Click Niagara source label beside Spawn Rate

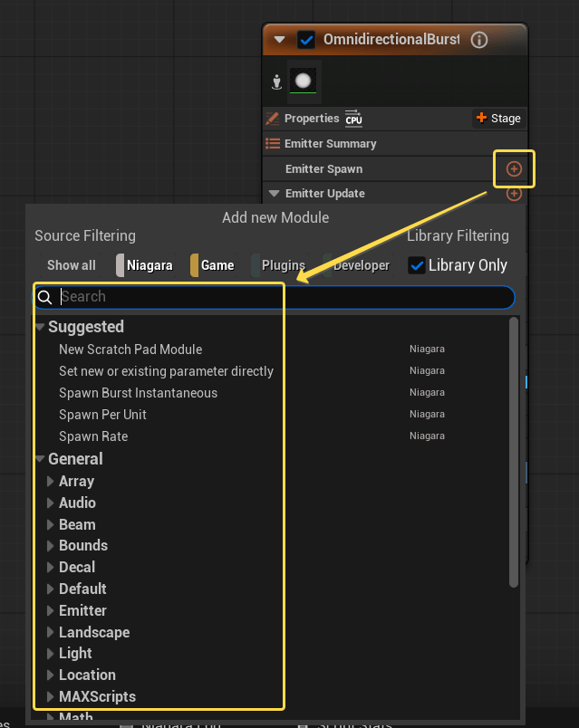[x=427, y=436]
